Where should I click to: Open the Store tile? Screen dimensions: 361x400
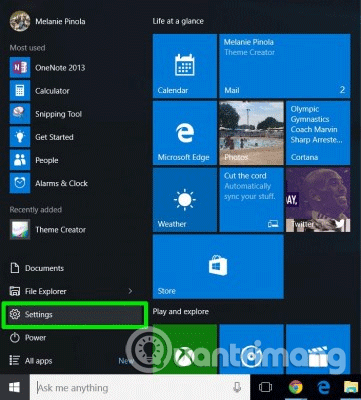click(218, 267)
